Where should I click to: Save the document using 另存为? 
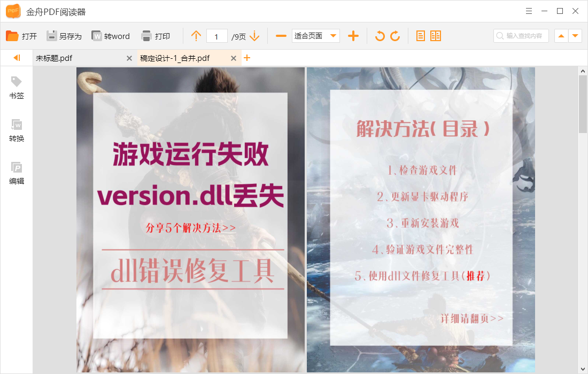(64, 36)
